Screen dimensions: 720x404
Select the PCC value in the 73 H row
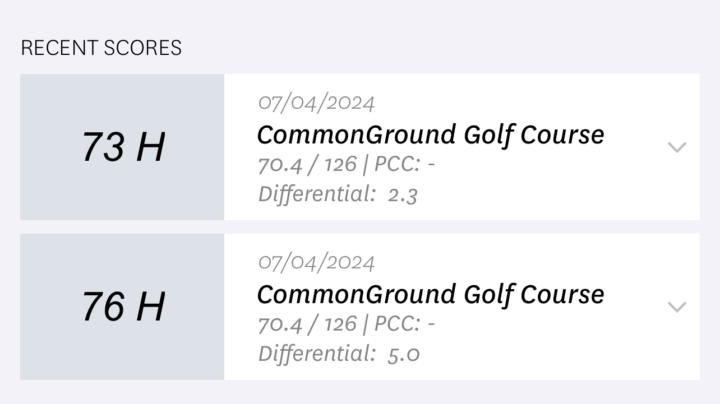(429, 164)
